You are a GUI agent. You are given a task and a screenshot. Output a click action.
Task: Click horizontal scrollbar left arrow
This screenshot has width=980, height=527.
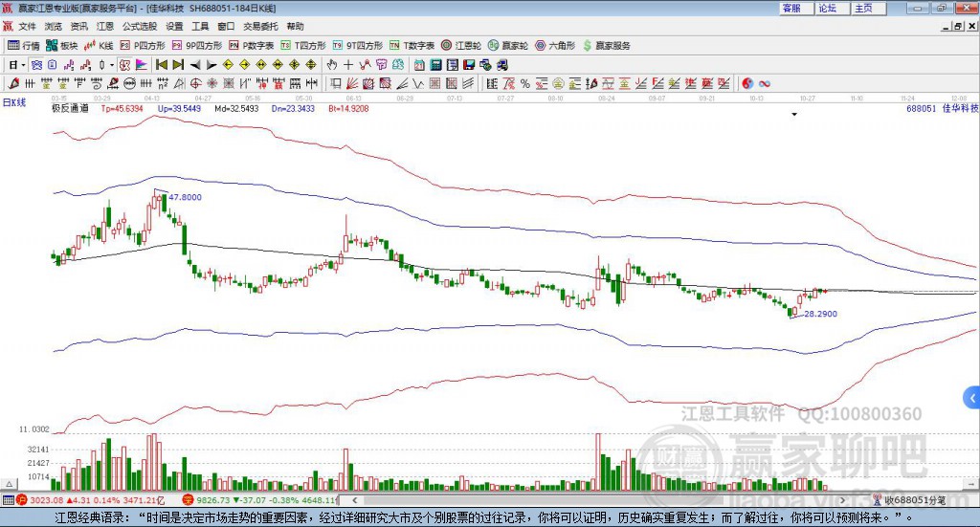pyautogui.click(x=354, y=500)
